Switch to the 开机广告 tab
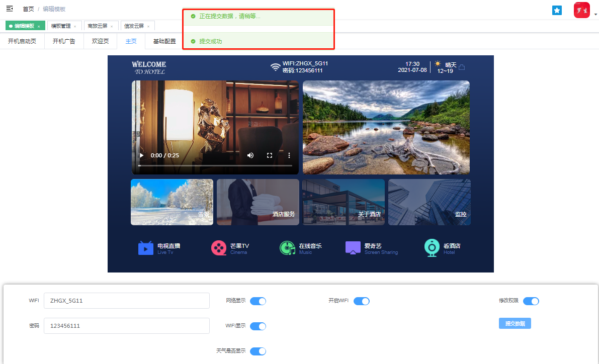 (x=64, y=41)
